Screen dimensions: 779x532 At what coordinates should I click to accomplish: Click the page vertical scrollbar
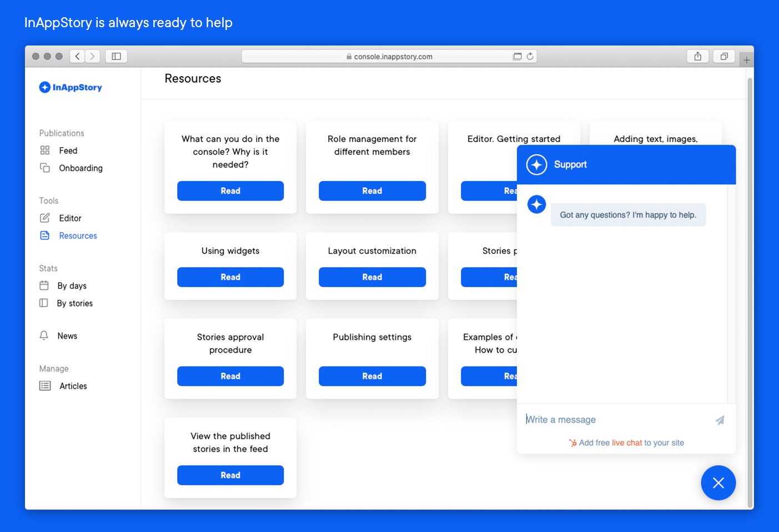click(x=750, y=293)
